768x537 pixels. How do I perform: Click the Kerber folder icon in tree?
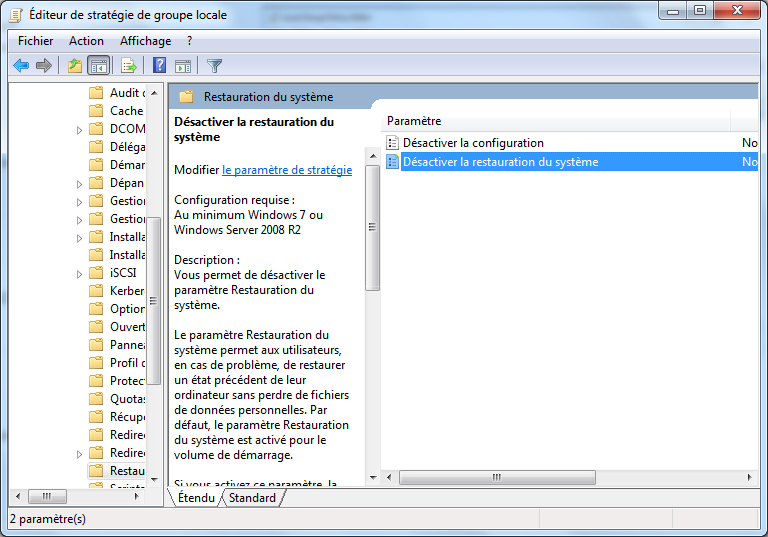pyautogui.click(x=96, y=291)
